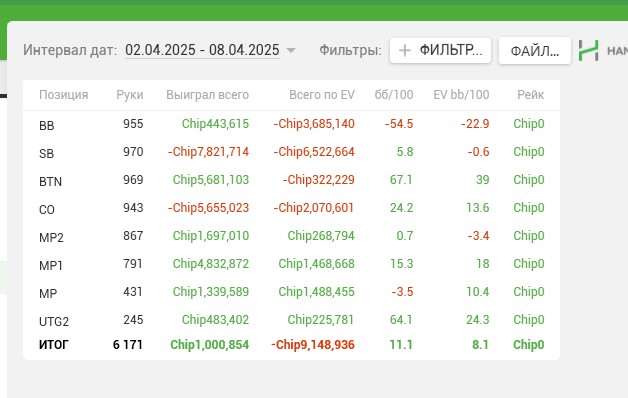
Task: Sort by Руки column header
Action: (x=130, y=95)
